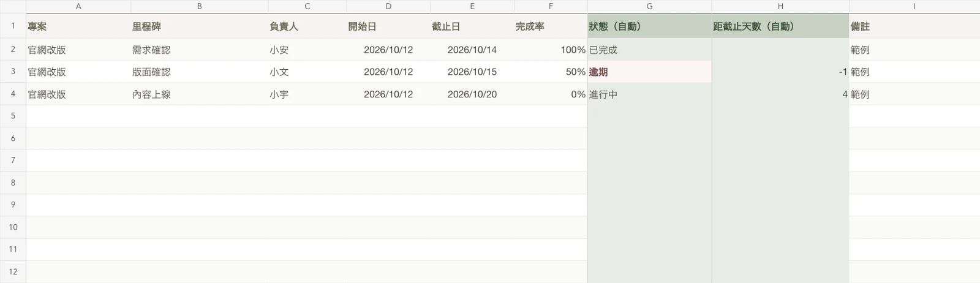Click the 距截止天數（自動） header cell
980x283 pixels.
(780, 26)
